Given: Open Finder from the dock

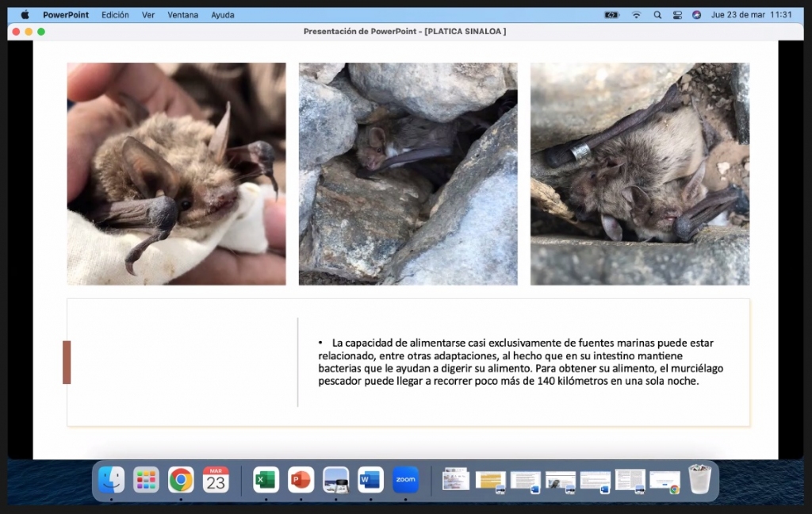Looking at the screenshot, I should (x=111, y=480).
